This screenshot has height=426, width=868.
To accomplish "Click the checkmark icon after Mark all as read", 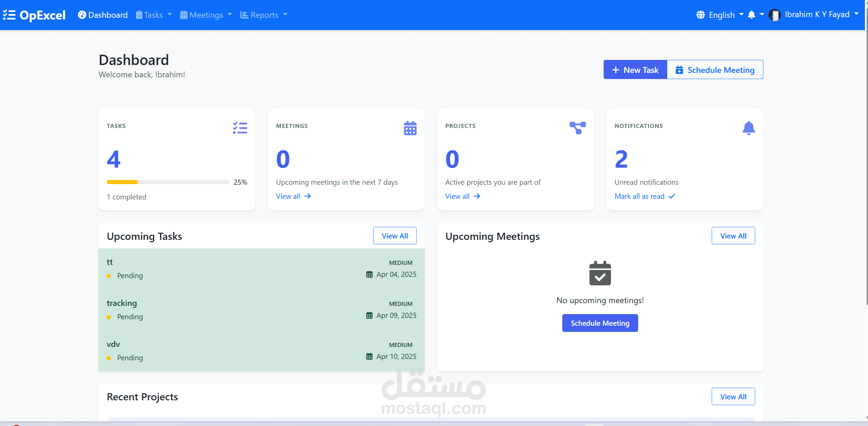I will pyautogui.click(x=672, y=196).
